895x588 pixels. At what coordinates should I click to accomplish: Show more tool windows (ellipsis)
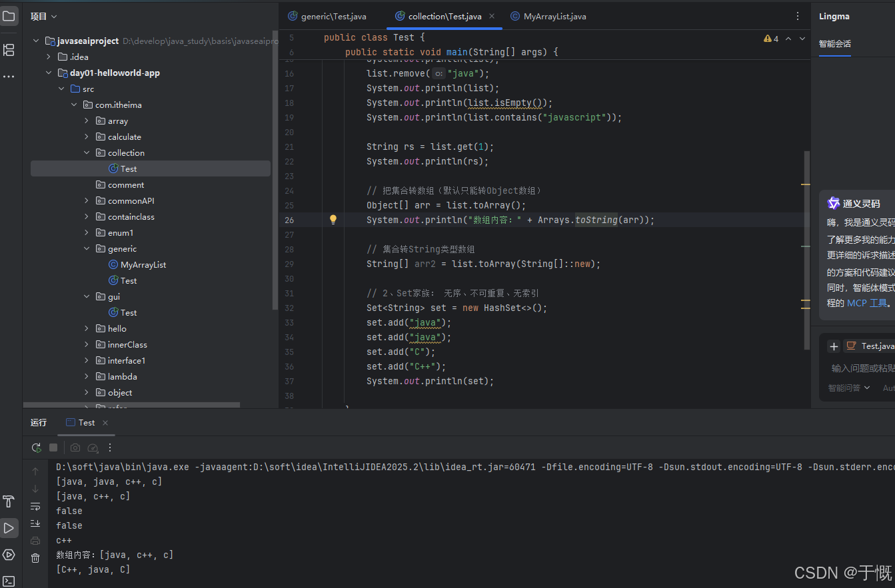click(x=9, y=77)
